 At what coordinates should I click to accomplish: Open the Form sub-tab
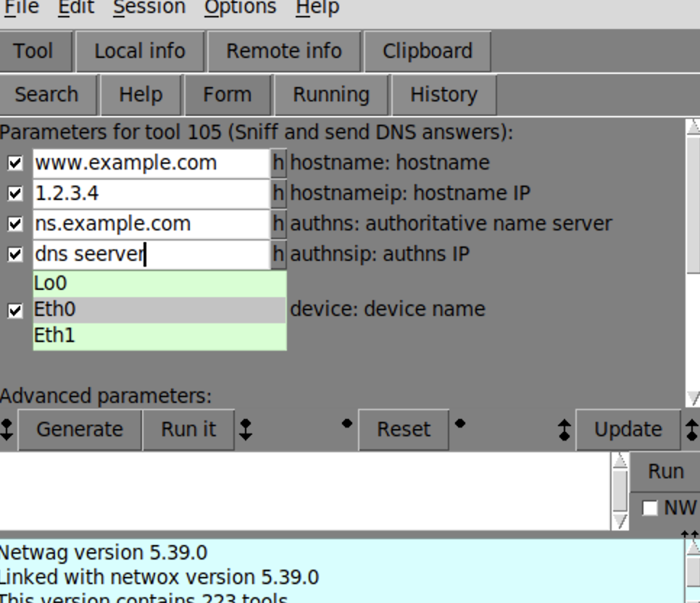(x=228, y=95)
